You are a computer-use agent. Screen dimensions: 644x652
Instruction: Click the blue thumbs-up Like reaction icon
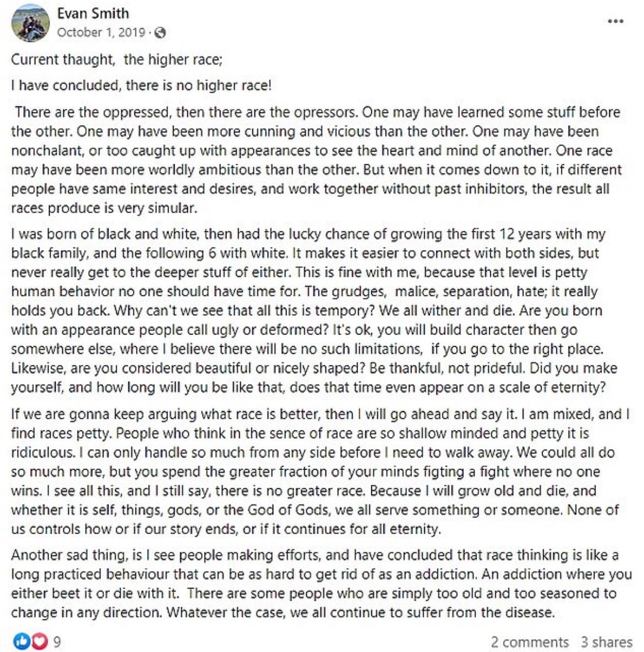pyautogui.click(x=21, y=641)
